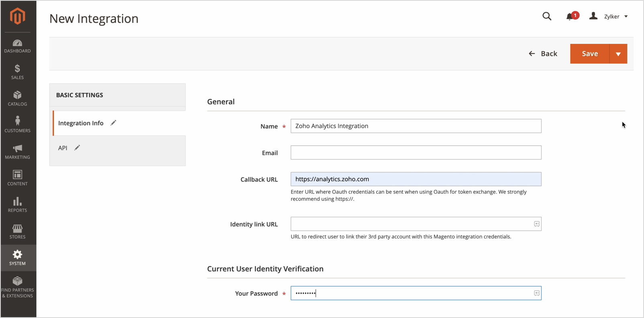644x318 pixels.
Task: Focus the Email input field
Action: [416, 153]
